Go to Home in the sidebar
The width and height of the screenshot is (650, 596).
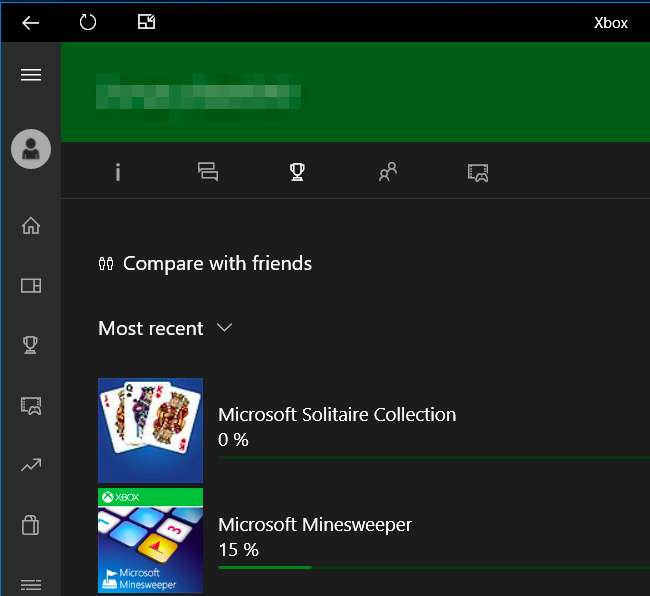[30, 226]
